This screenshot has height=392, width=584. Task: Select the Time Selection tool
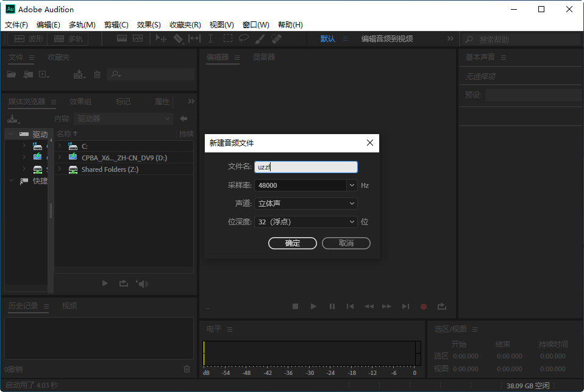tap(210, 38)
